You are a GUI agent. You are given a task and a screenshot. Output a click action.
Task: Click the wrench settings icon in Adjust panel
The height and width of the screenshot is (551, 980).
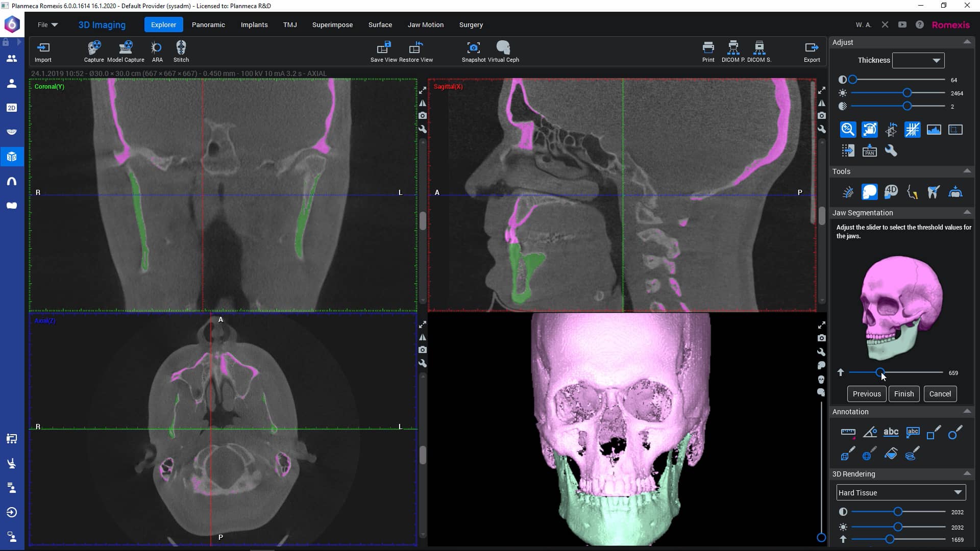[891, 151]
